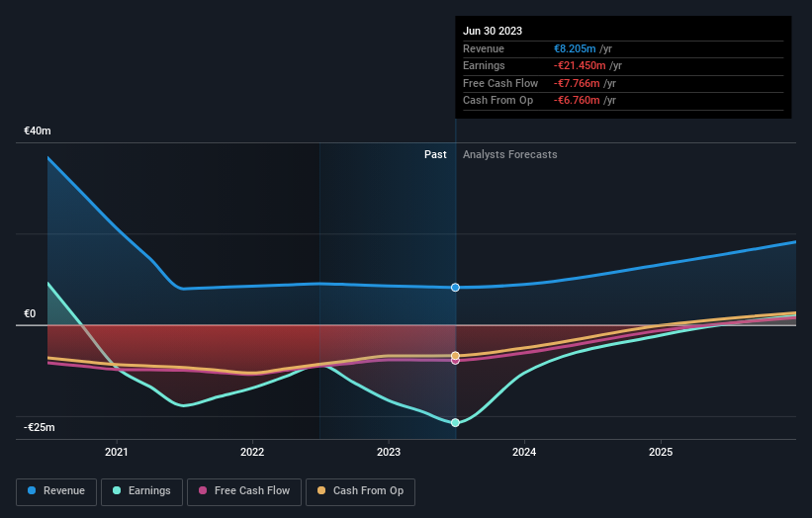Click the Analysts Forecasts label
The width and height of the screenshot is (812, 518).
pos(510,155)
